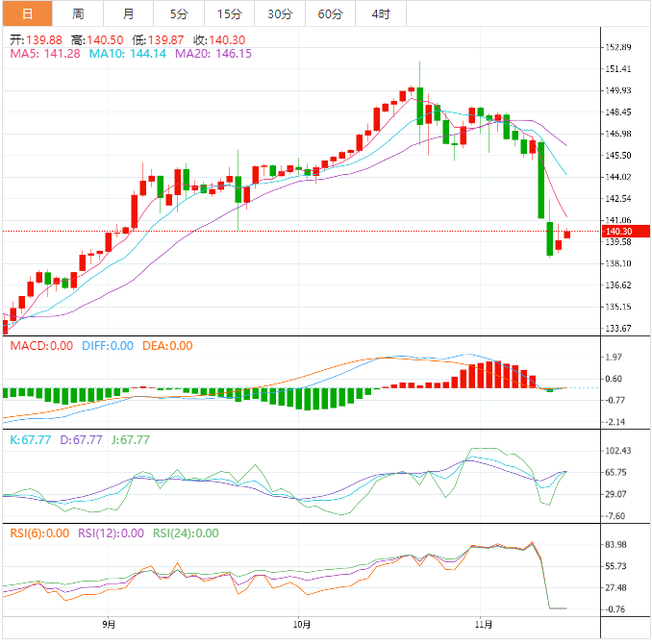Click the 133.67 price axis label
This screenshot has height=644, width=652.
pos(618,329)
